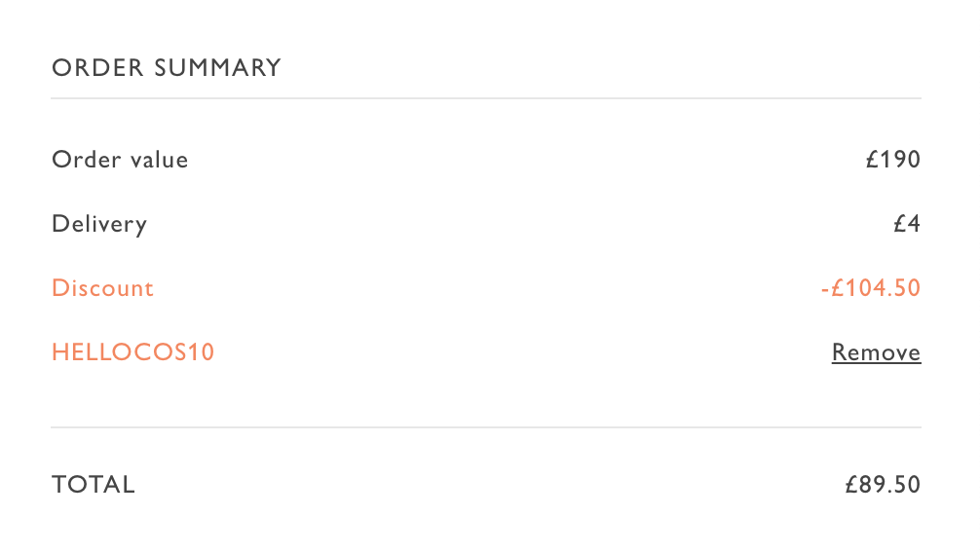Click the word ORDER in the heading

(97, 68)
